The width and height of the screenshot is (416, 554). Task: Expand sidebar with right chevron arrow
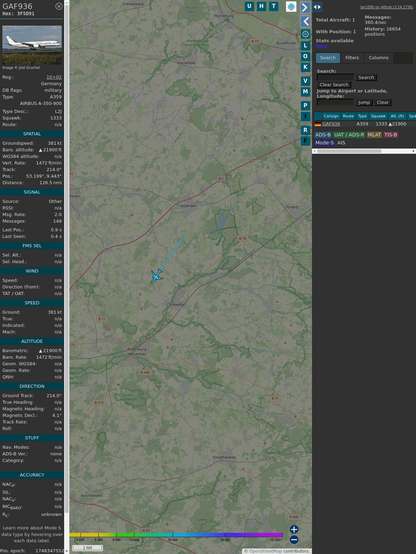point(305,7)
